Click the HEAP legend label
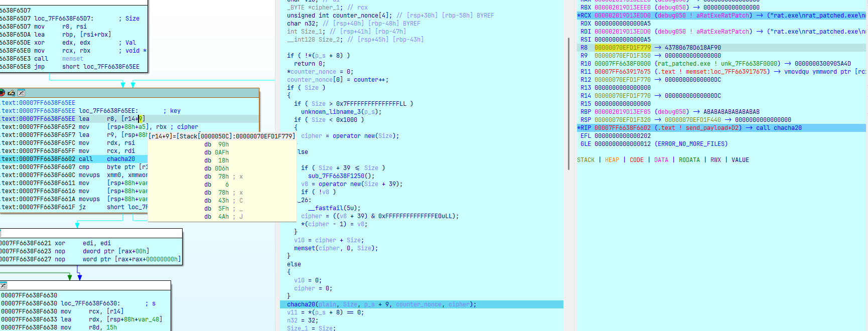The width and height of the screenshot is (868, 331). [x=612, y=160]
